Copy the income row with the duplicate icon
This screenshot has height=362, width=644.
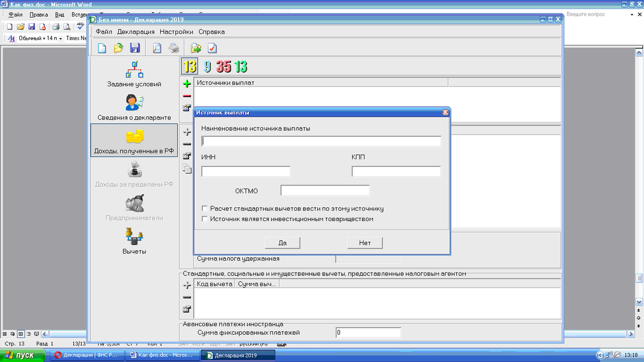[x=187, y=169]
